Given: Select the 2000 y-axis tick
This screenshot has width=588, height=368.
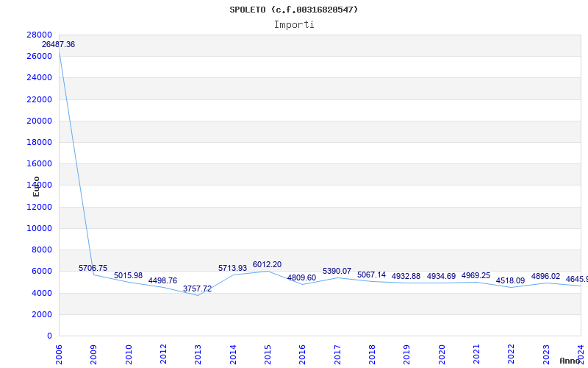Looking at the screenshot, I should point(42,314).
